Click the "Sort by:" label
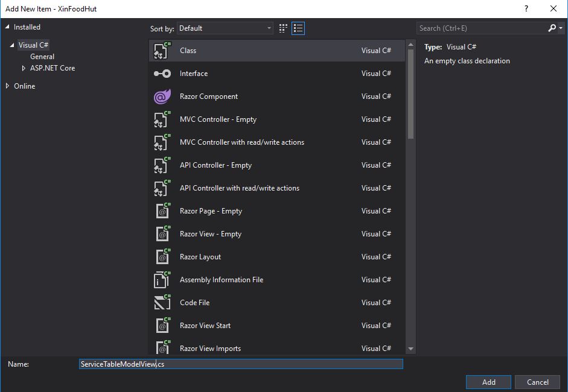This screenshot has height=392, width=568. [162, 28]
